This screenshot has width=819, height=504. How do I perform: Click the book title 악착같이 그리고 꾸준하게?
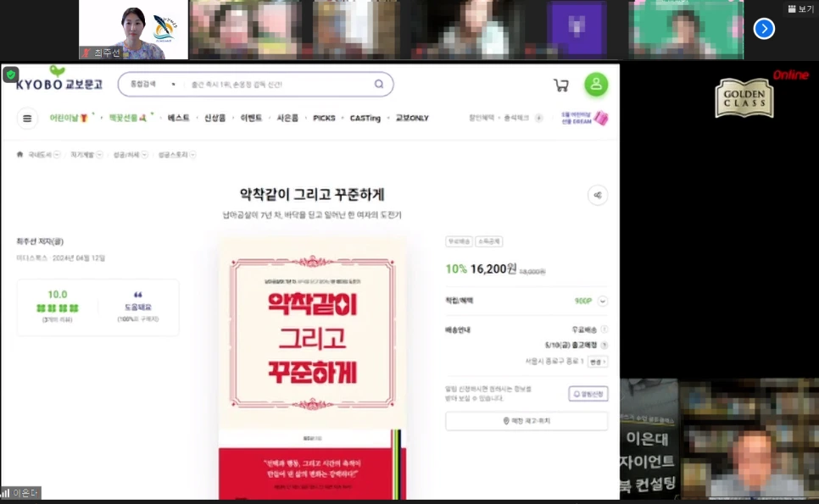[x=312, y=195]
